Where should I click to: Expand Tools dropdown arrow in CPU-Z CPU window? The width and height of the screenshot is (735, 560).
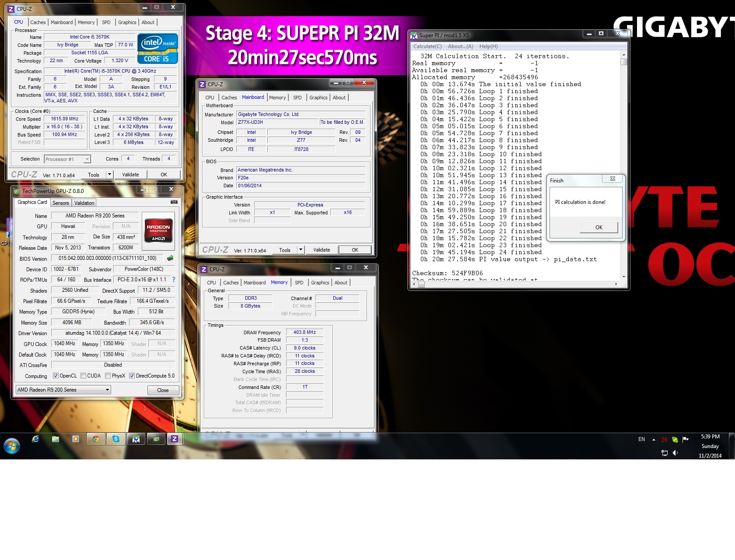tap(109, 175)
